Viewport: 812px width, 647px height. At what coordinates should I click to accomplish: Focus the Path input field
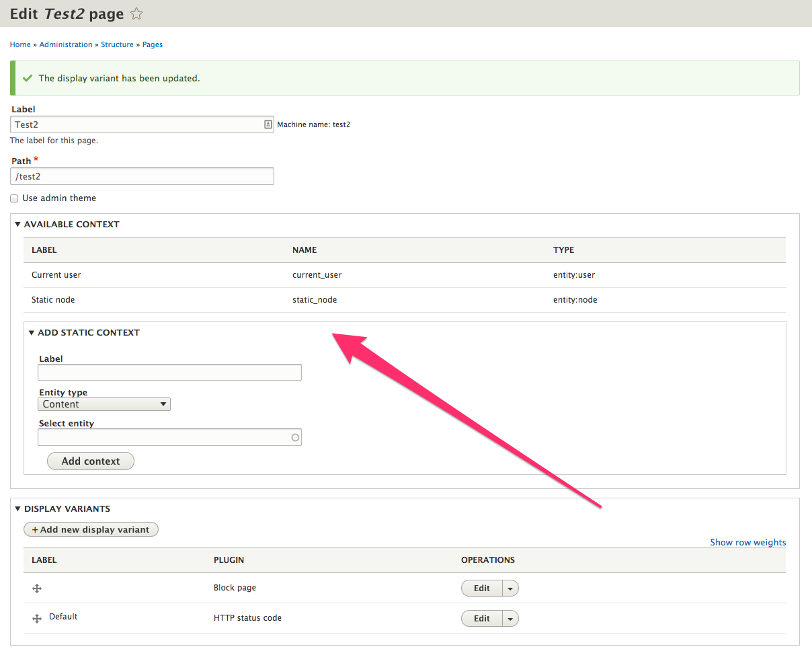coord(142,176)
